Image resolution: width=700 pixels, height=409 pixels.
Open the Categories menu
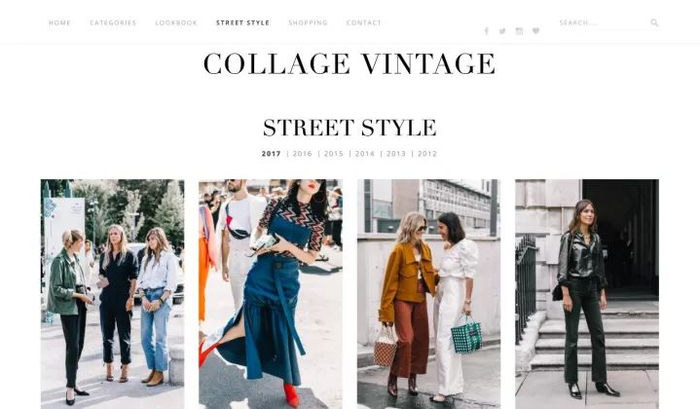click(113, 23)
